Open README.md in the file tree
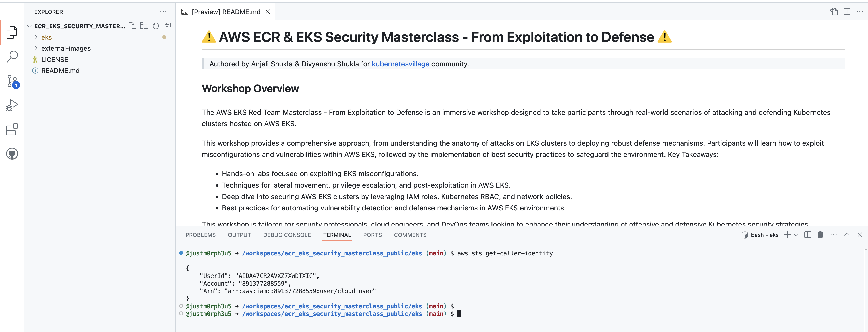 [x=60, y=70]
